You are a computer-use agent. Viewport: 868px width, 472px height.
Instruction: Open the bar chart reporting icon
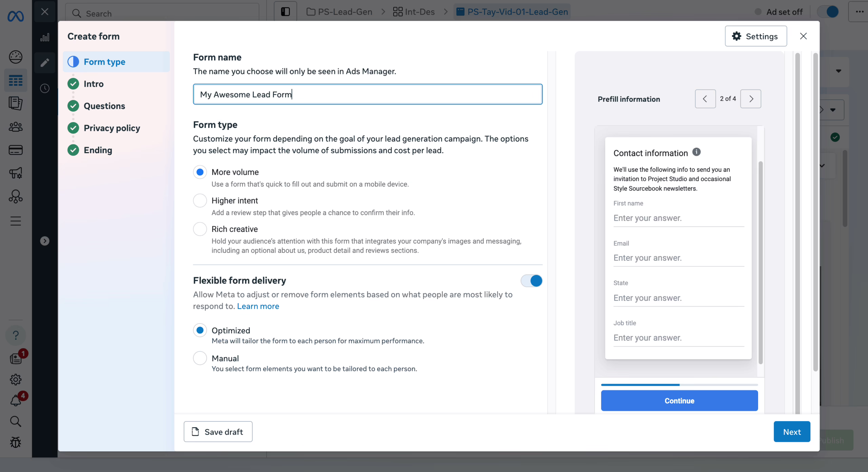[x=45, y=37]
